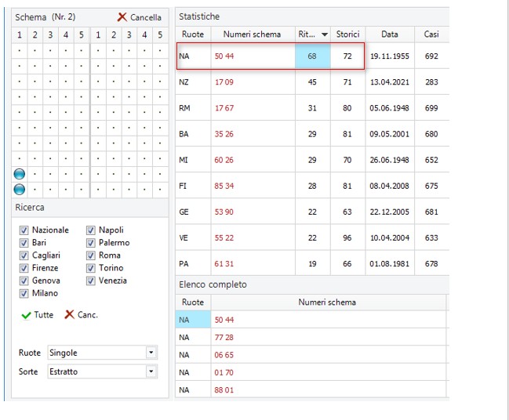Click the red X Cancella icon
Image resolution: width=509 pixels, height=420 pixels.
coord(122,17)
